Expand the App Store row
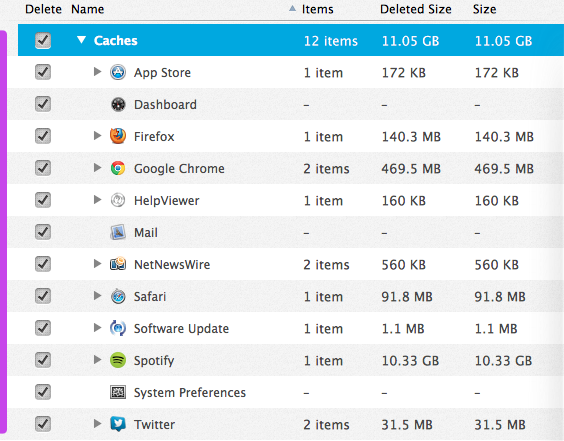Screen dimensions: 564x441 pos(97,71)
